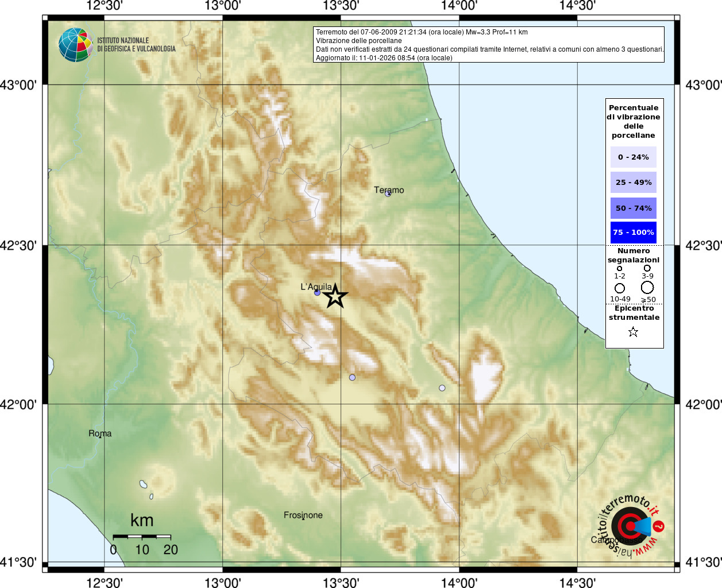Click the 14°00' label on the top axis
Screen dimensions: 722x588
click(x=459, y=6)
